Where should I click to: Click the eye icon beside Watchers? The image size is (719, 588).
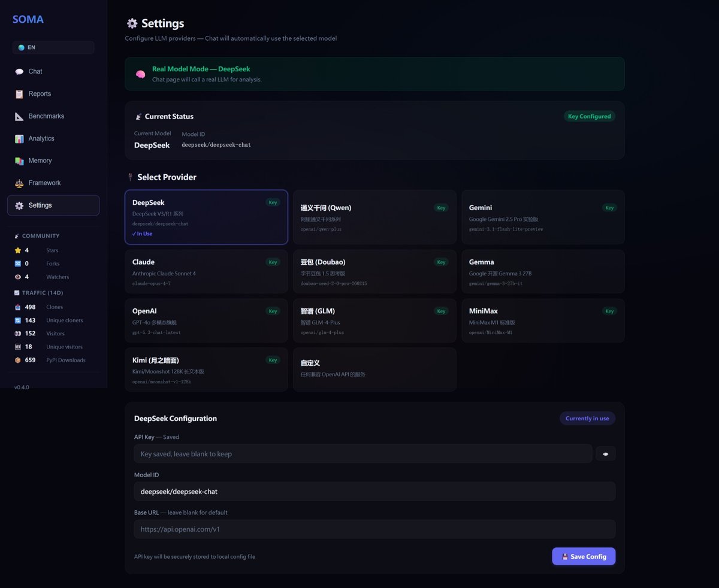[x=17, y=277]
